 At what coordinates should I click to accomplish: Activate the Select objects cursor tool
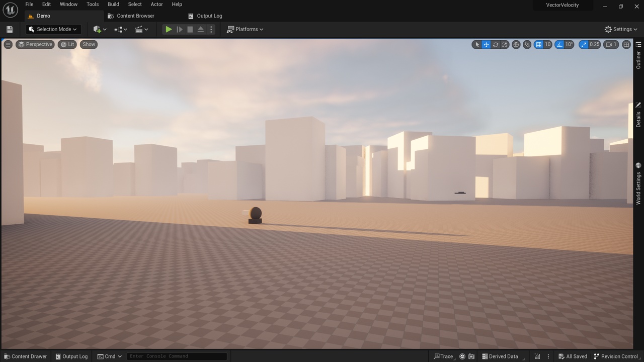[x=477, y=44]
